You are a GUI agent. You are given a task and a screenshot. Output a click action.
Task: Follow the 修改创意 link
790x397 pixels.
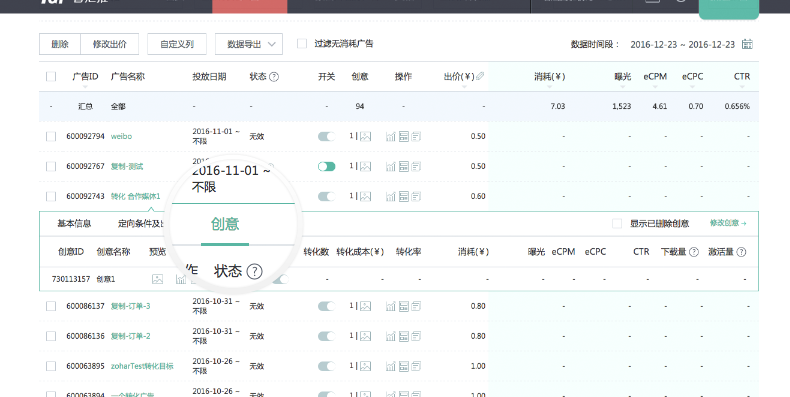pyautogui.click(x=728, y=223)
